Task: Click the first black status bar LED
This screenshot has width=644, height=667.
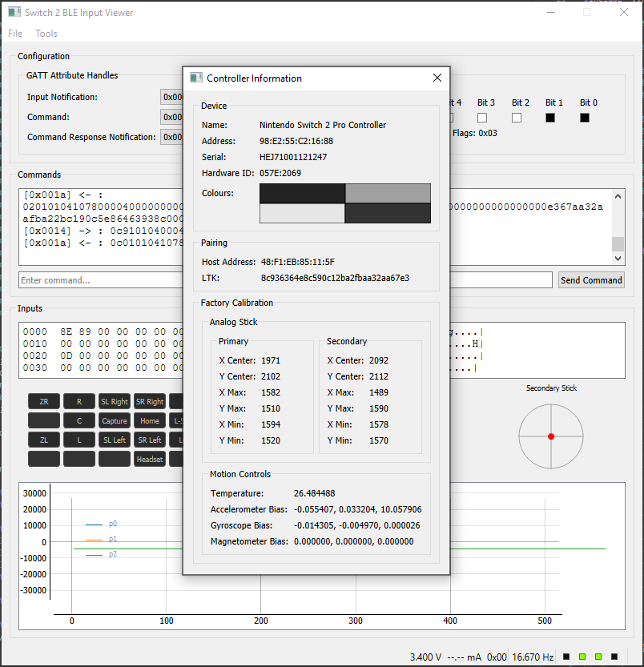Action: 566,657
